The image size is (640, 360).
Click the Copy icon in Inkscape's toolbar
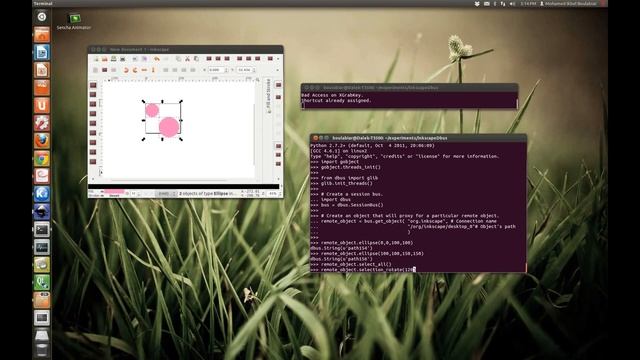[178, 59]
